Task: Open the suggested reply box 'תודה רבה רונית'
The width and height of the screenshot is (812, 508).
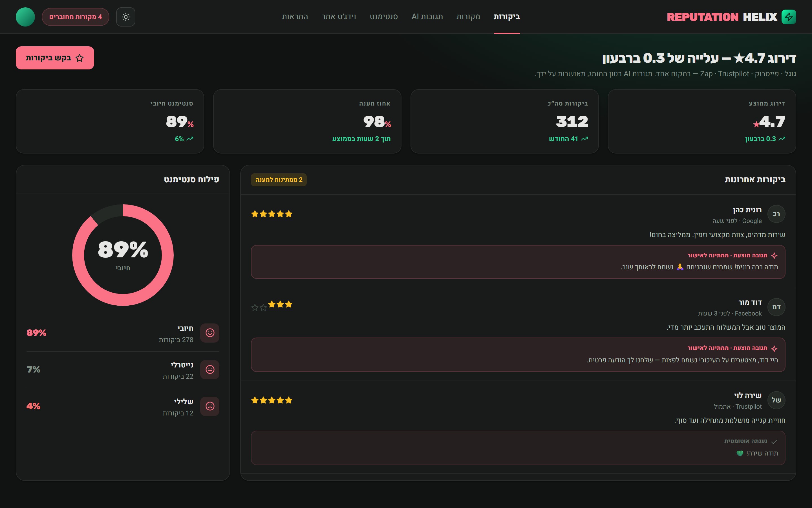Action: (518, 262)
